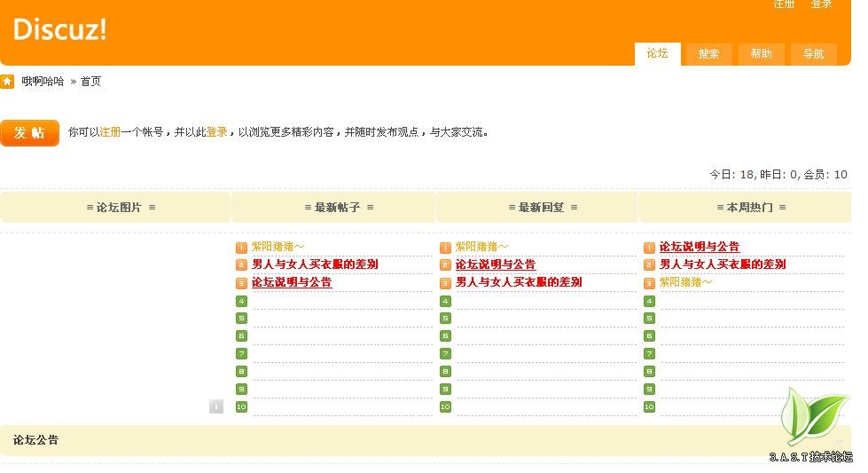
Task: Open the 论坛 tab
Action: (657, 53)
